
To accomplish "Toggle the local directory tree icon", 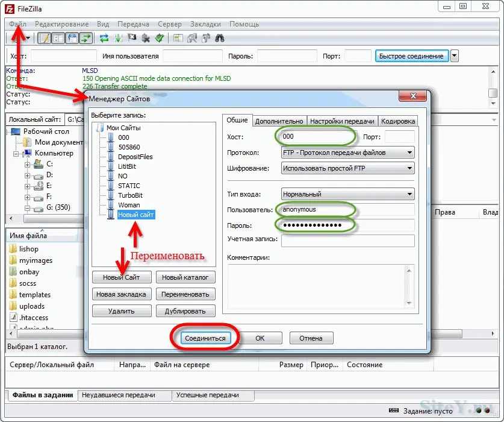I will click(58, 39).
